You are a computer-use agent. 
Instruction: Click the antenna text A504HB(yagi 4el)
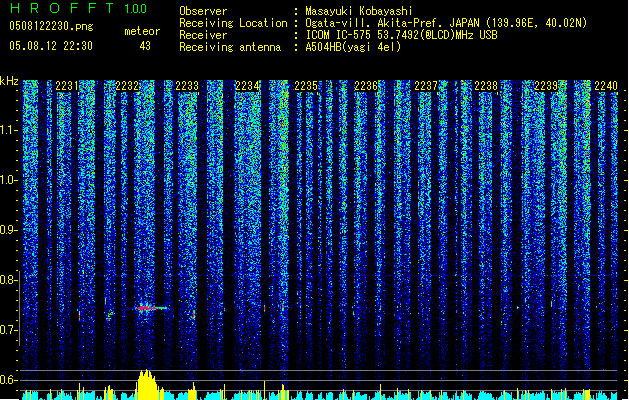[353, 47]
